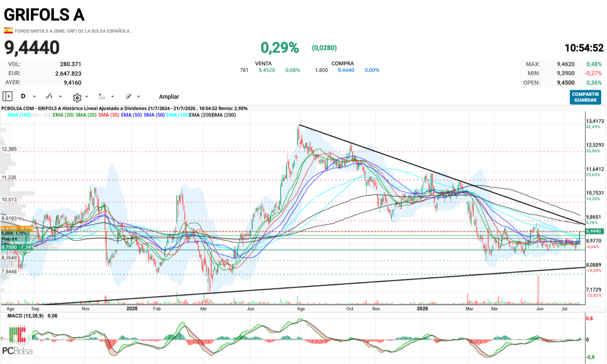Image resolution: width=607 pixels, height=364 pixels.
Task: Toggle the EMA (100) indicator label
Action: tap(178, 115)
